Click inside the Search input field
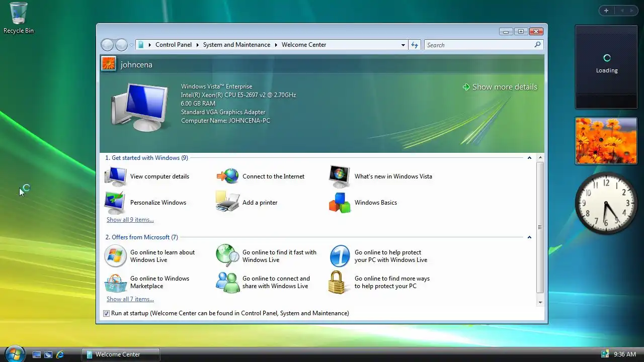Screen dimensions: 644x362 (x=478, y=45)
